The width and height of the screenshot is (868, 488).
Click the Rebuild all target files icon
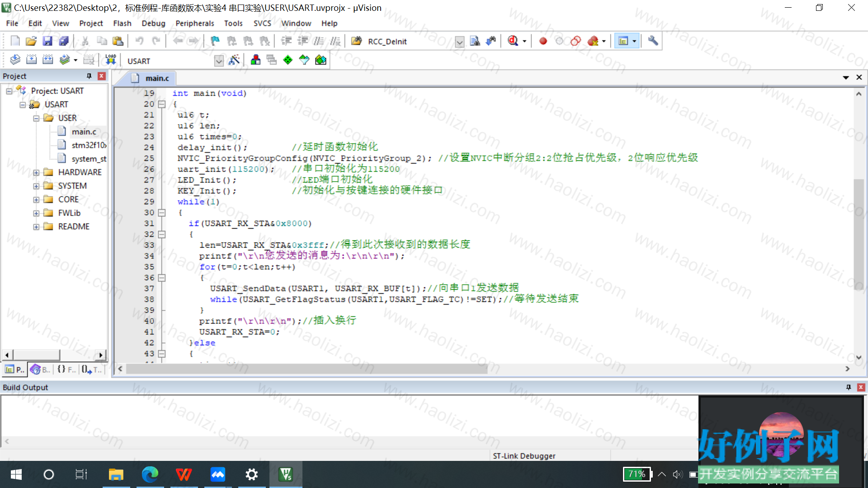(x=47, y=60)
